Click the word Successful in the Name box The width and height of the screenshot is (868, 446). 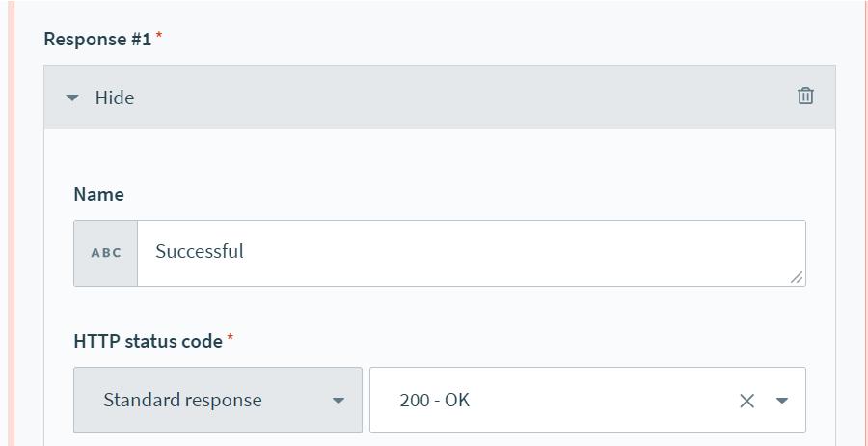200,251
